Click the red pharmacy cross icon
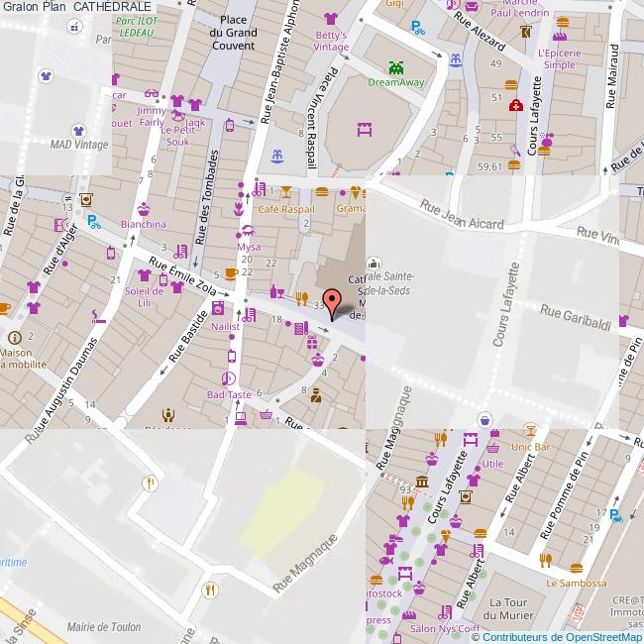Viewport: 644px width, 644px height. (515, 105)
